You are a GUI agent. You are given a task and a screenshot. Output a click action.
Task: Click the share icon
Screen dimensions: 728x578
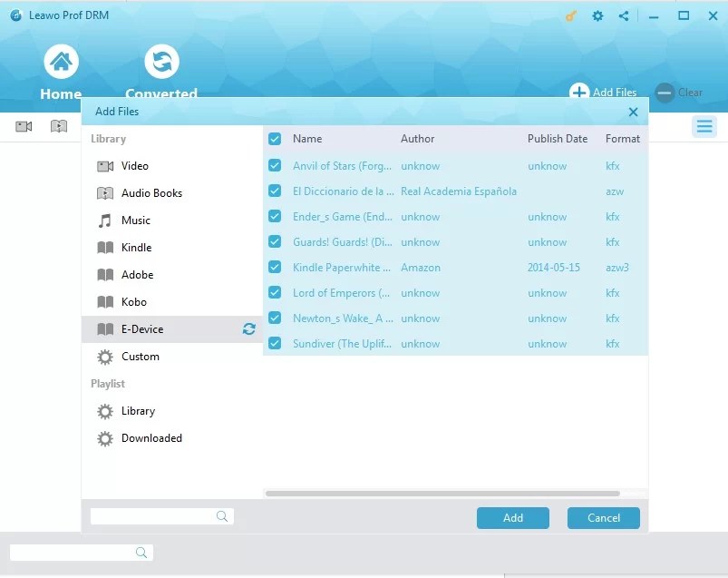(623, 15)
